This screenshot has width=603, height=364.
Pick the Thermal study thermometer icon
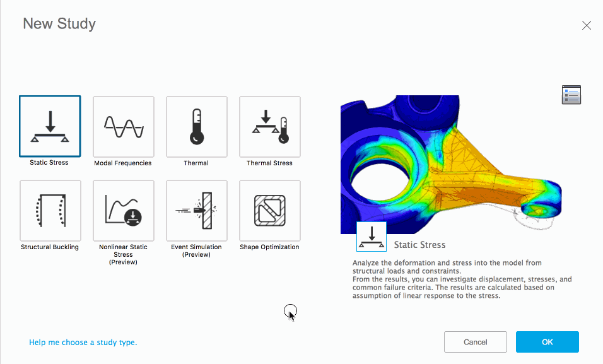click(x=197, y=127)
